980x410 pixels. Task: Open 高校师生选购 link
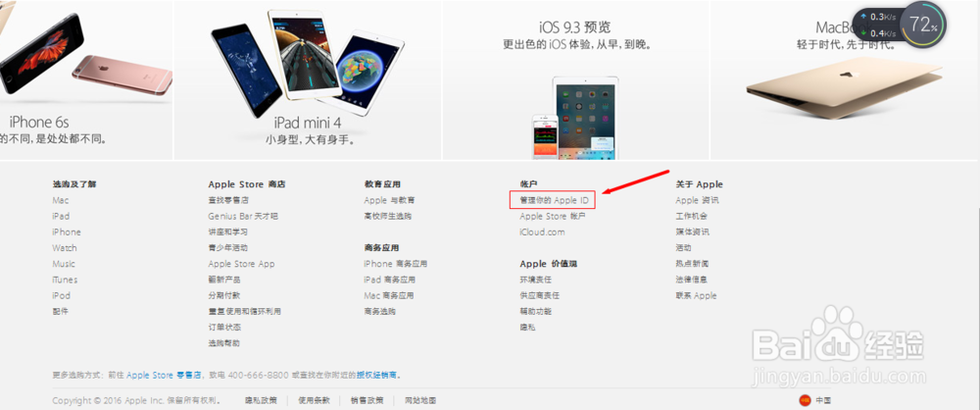(388, 216)
